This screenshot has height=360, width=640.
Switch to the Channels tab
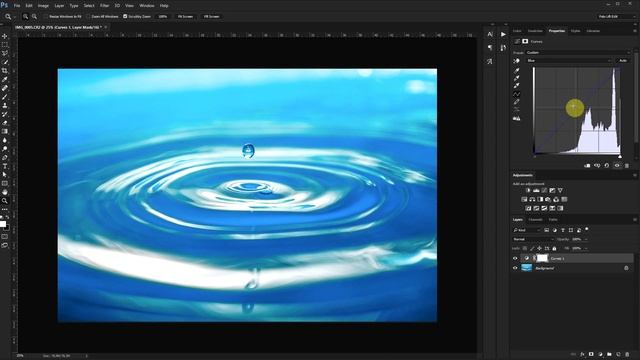click(x=535, y=220)
